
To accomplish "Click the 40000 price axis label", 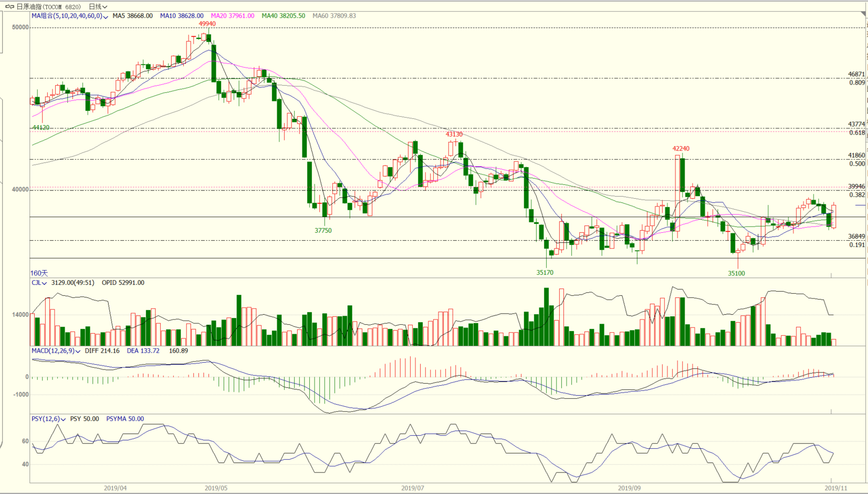I will coord(20,190).
